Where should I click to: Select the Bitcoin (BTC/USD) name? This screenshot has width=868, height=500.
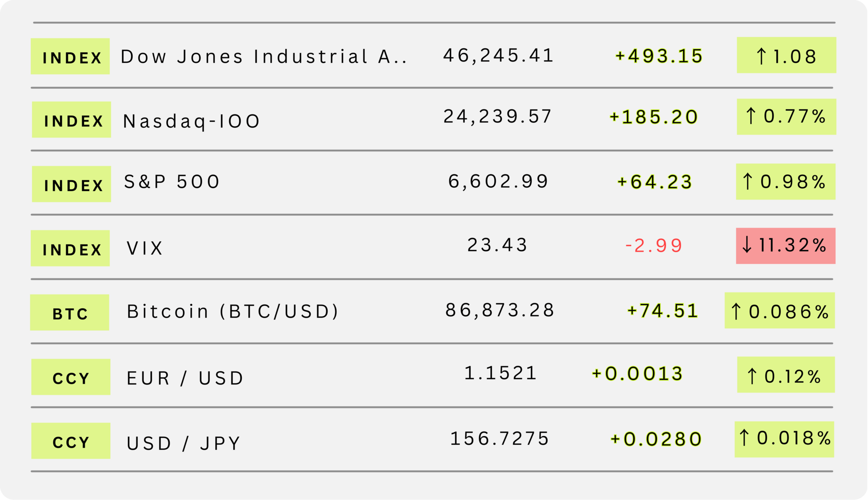[233, 311]
